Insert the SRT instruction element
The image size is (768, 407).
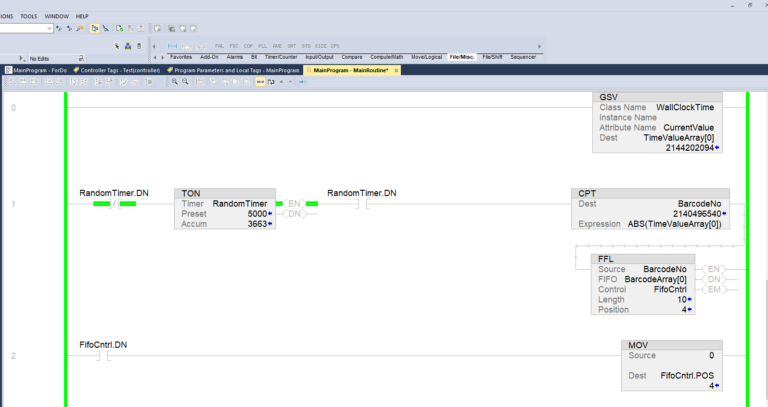[292, 46]
